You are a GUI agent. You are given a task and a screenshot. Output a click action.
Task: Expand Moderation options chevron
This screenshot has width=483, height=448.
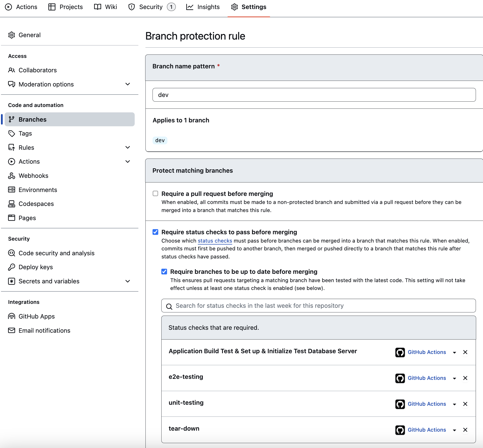pyautogui.click(x=128, y=84)
